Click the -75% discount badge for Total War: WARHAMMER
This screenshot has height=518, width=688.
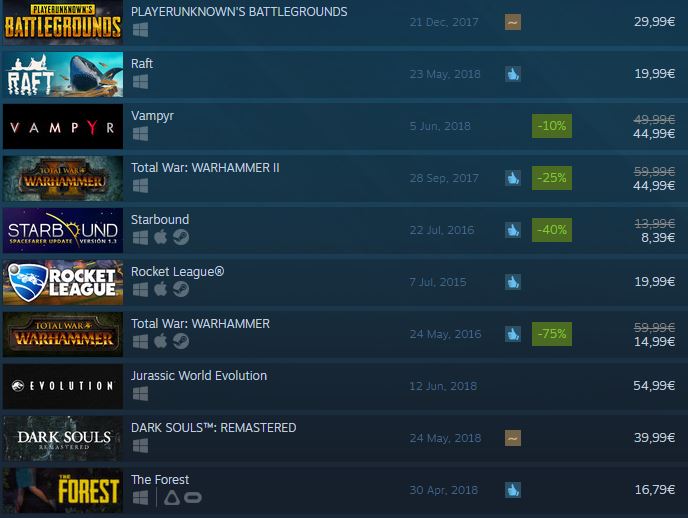pyautogui.click(x=552, y=334)
